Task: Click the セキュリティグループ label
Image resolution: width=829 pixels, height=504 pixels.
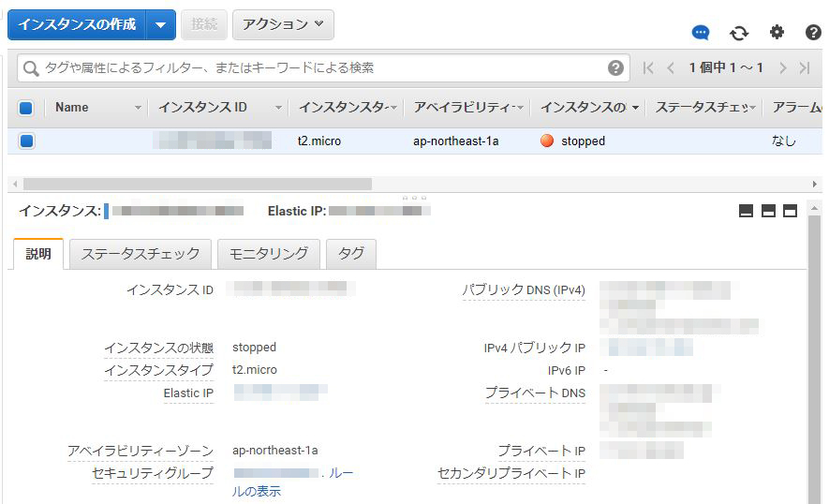Action: pyautogui.click(x=153, y=473)
